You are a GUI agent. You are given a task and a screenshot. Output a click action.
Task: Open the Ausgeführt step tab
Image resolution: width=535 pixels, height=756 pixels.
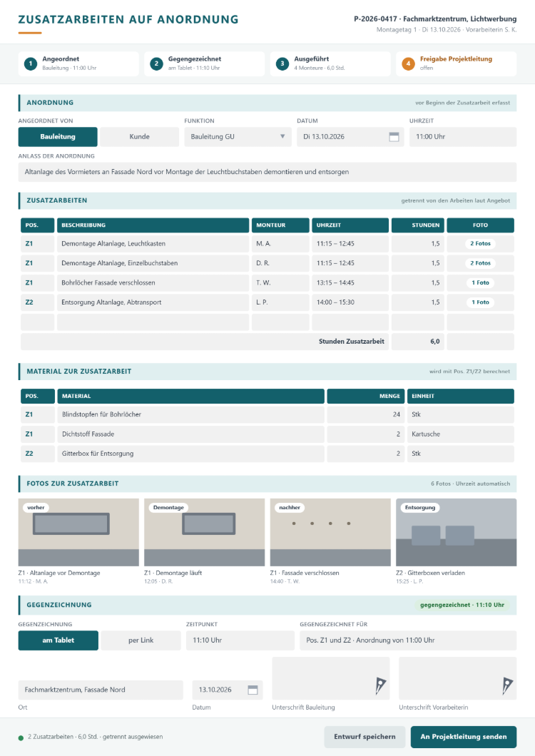tap(330, 63)
